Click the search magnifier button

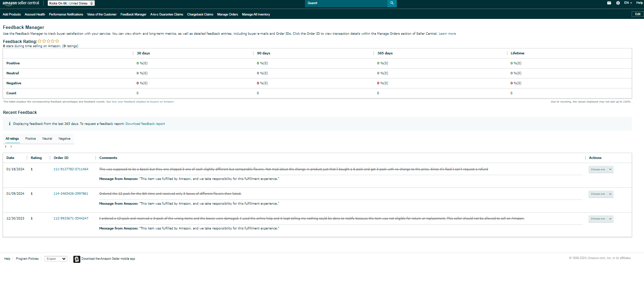coord(392,3)
